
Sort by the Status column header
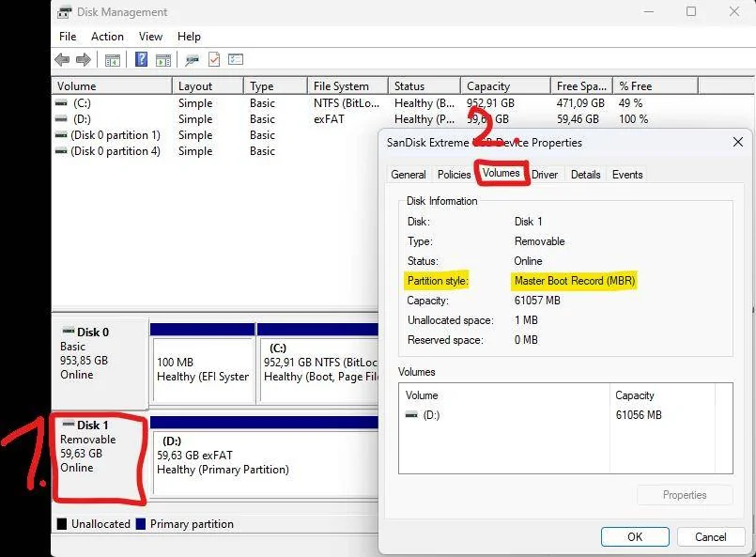(x=424, y=86)
